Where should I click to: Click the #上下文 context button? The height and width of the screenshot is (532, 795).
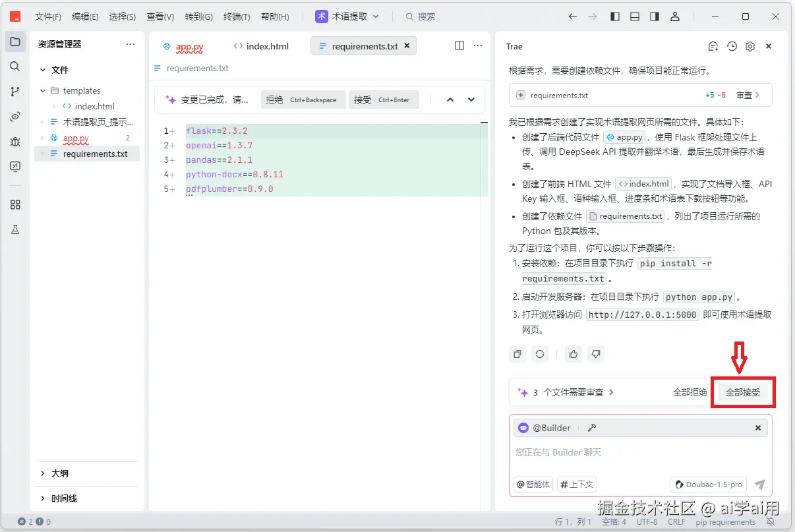(x=577, y=485)
